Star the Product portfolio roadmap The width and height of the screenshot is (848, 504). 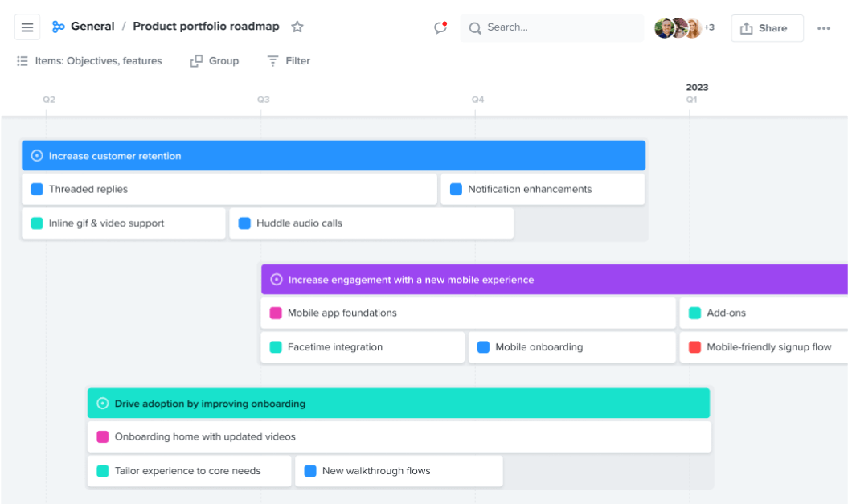pyautogui.click(x=297, y=26)
